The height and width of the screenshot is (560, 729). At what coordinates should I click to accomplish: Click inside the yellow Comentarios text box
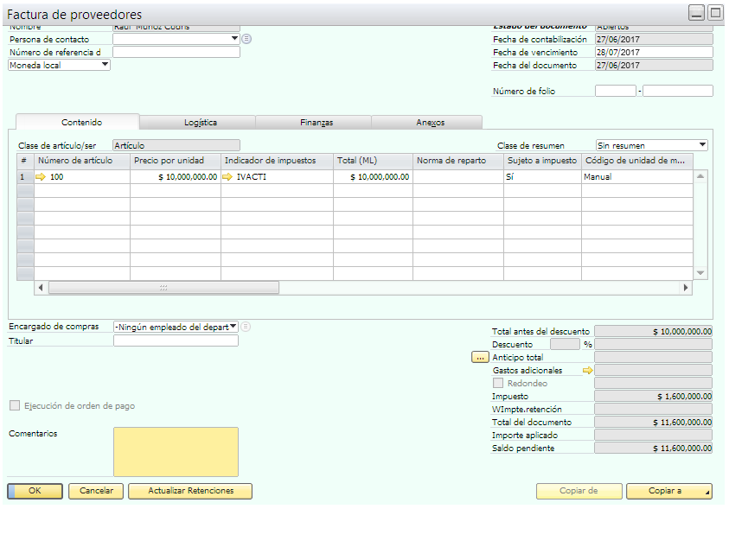[176, 451]
